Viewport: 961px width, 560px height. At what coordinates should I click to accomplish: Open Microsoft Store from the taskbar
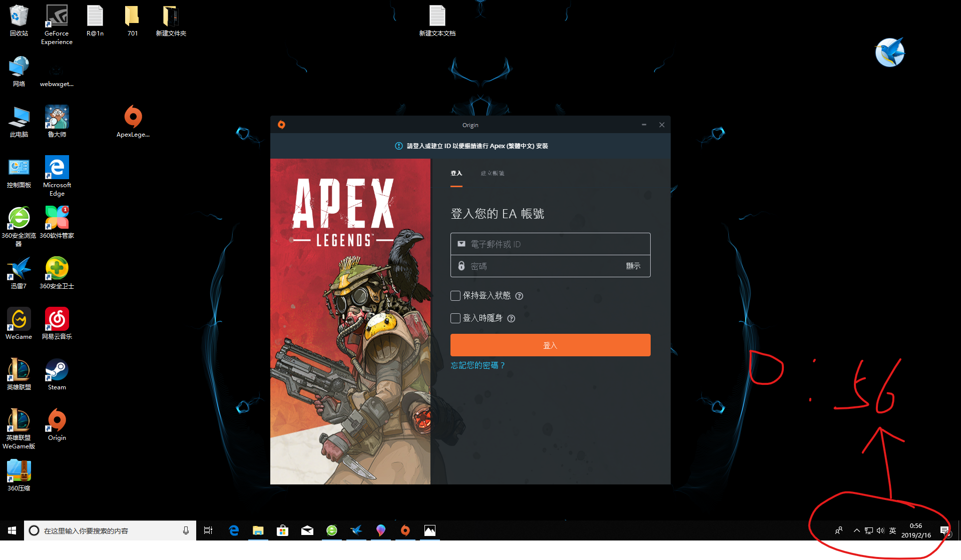[x=282, y=530]
